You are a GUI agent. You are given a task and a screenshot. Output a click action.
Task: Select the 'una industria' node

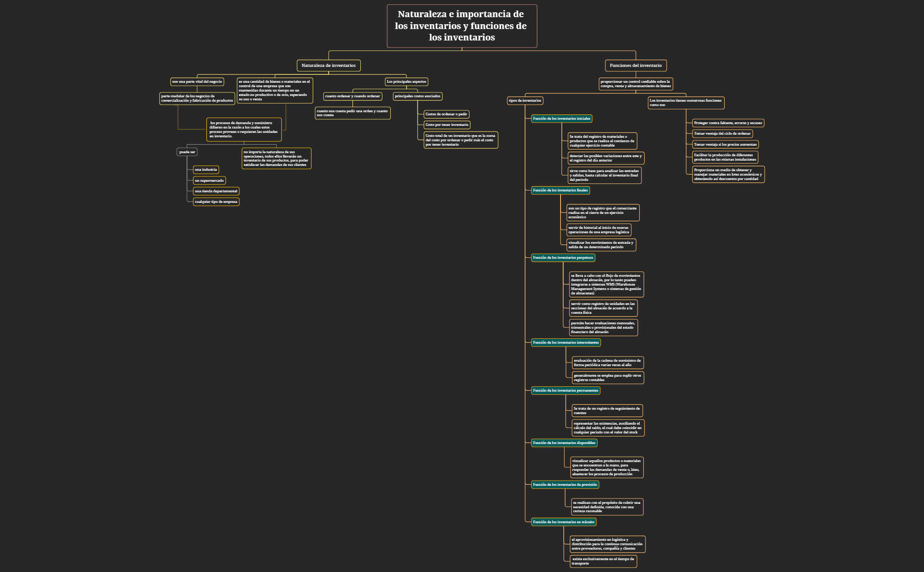205,170
